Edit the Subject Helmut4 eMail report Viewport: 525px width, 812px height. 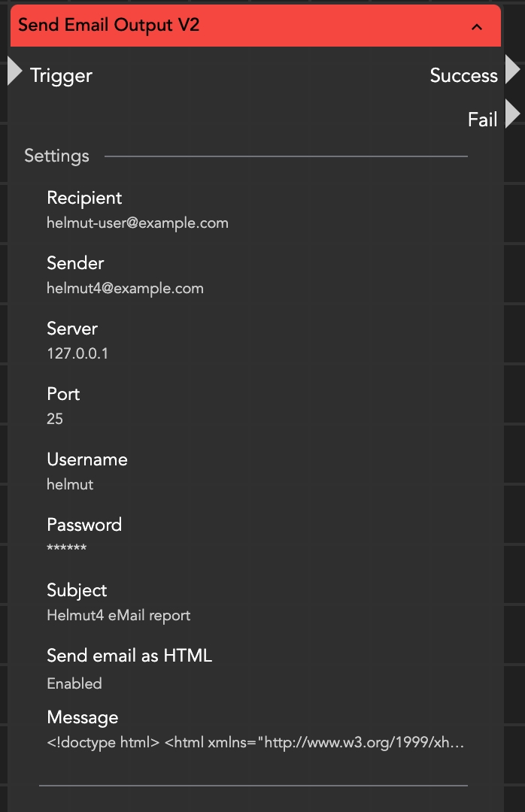click(119, 616)
